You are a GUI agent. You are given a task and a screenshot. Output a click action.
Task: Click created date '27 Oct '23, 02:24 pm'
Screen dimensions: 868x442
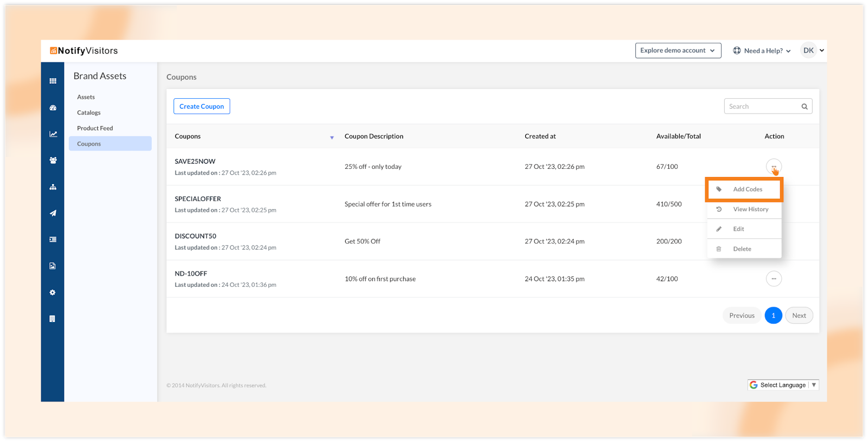click(x=554, y=242)
